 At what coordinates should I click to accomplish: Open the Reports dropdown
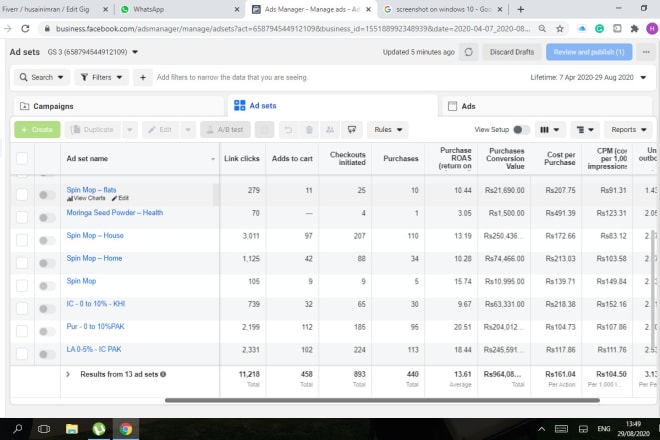[628, 130]
